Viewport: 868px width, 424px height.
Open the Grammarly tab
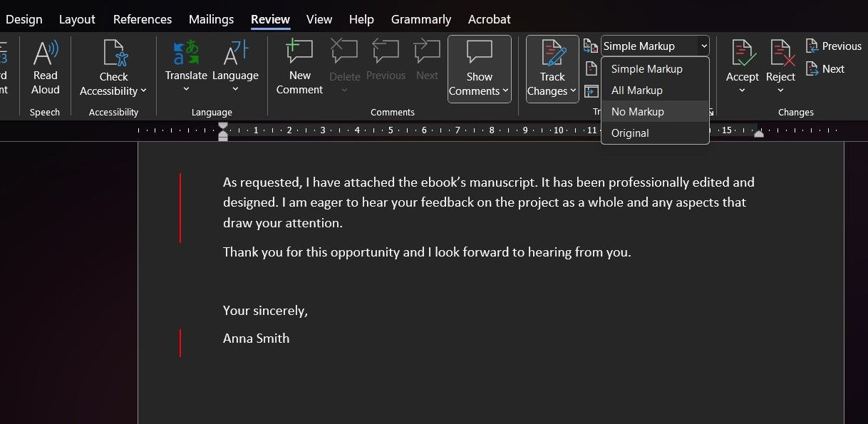coord(421,19)
